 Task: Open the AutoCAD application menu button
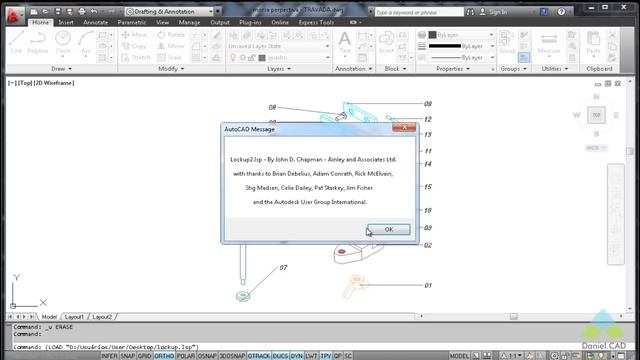[x=14, y=15]
